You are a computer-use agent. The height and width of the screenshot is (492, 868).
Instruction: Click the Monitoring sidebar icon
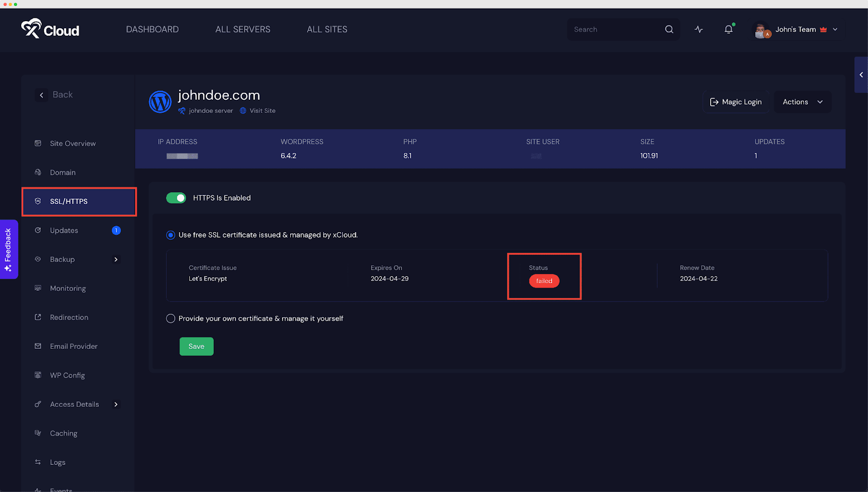pyautogui.click(x=37, y=288)
